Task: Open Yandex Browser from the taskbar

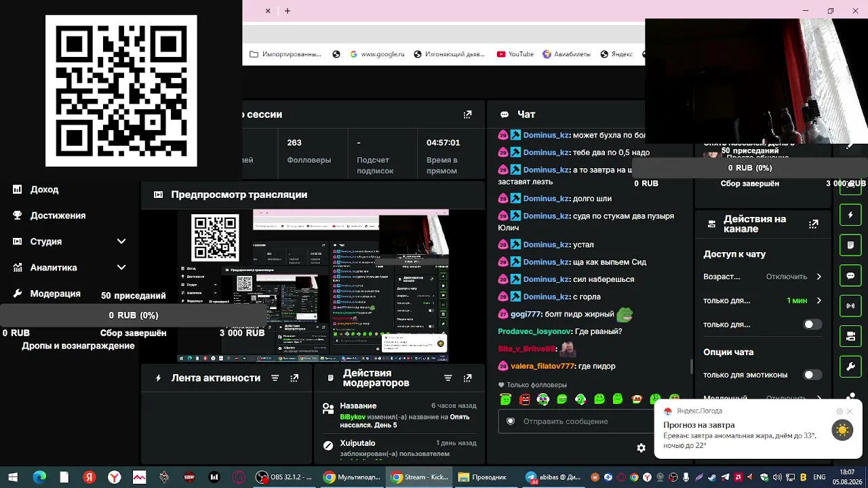Action: (114, 477)
